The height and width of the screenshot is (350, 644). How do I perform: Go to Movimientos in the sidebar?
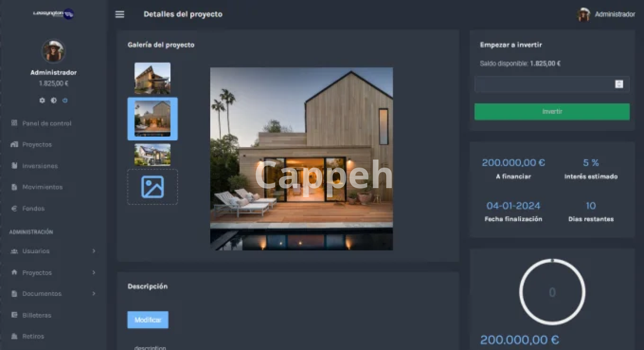pyautogui.click(x=42, y=187)
